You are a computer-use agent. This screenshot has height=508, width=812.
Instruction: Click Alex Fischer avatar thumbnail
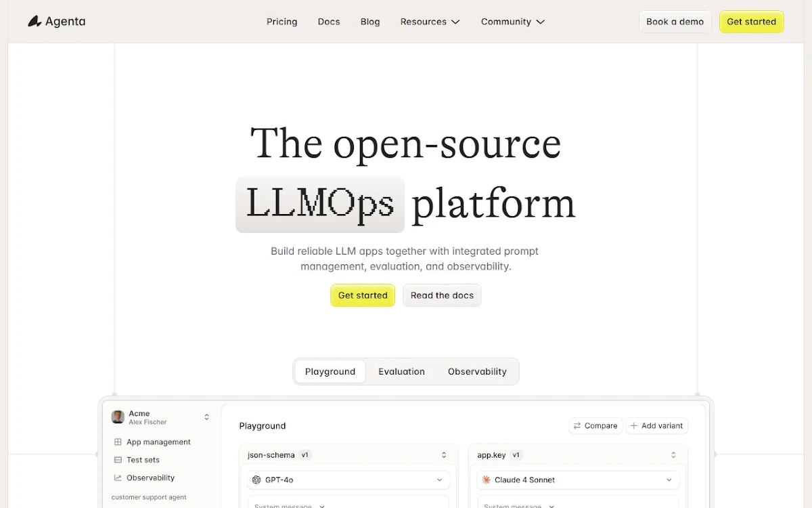(x=118, y=417)
